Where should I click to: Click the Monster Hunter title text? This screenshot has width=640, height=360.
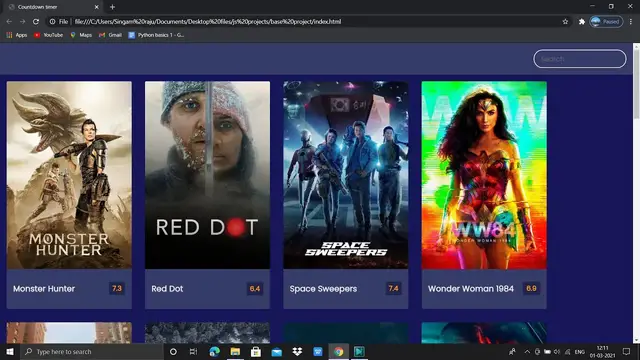click(x=44, y=289)
